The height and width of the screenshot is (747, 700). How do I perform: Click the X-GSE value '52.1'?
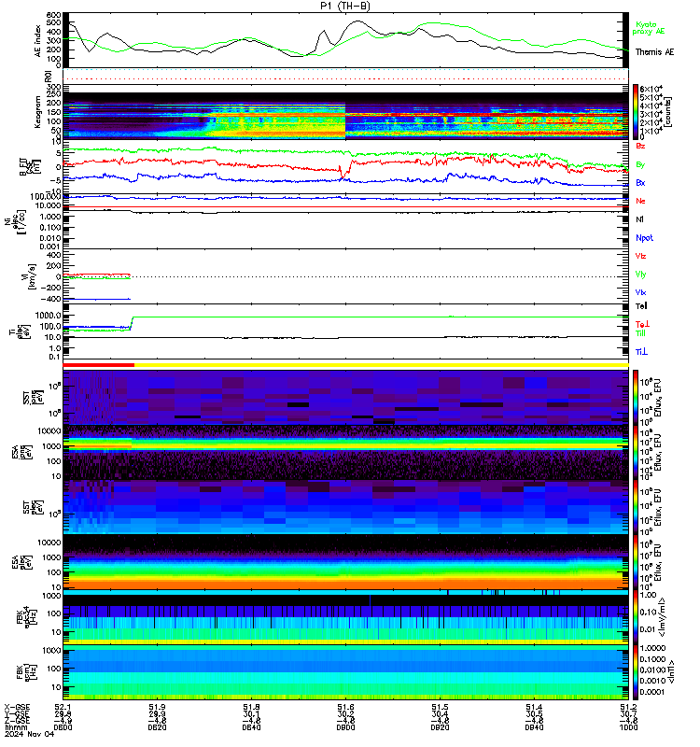point(63,707)
